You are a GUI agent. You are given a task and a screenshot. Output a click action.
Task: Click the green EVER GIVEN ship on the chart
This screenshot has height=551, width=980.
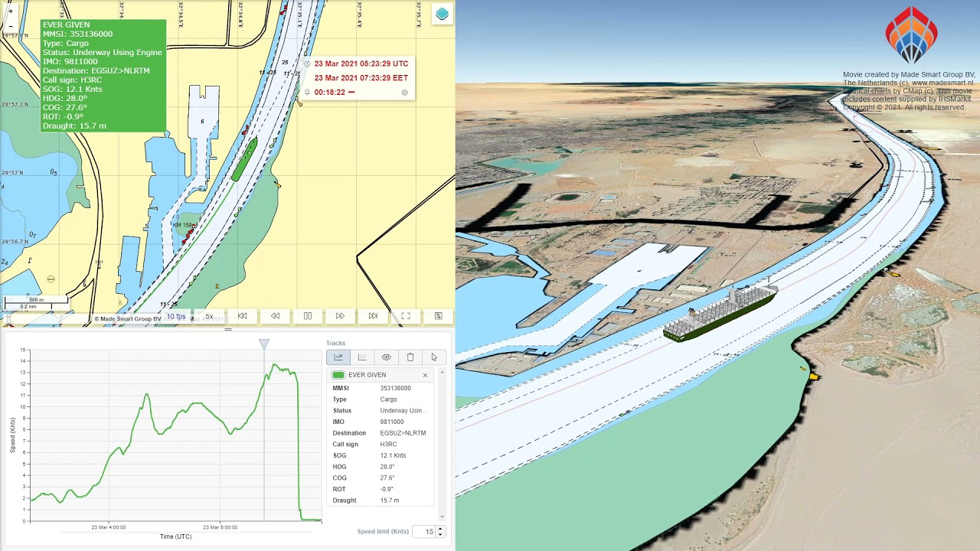tap(244, 161)
